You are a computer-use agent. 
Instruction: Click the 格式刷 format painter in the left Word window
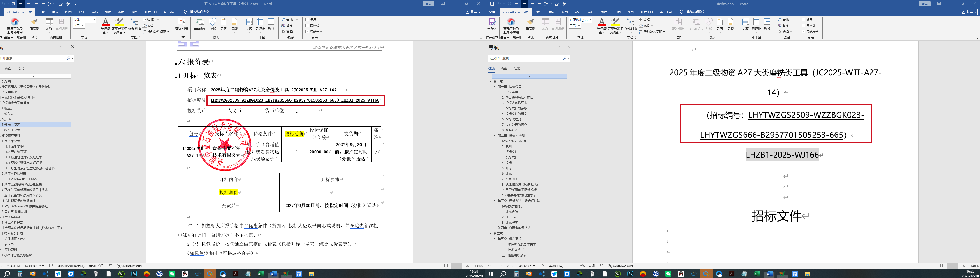pos(34,24)
